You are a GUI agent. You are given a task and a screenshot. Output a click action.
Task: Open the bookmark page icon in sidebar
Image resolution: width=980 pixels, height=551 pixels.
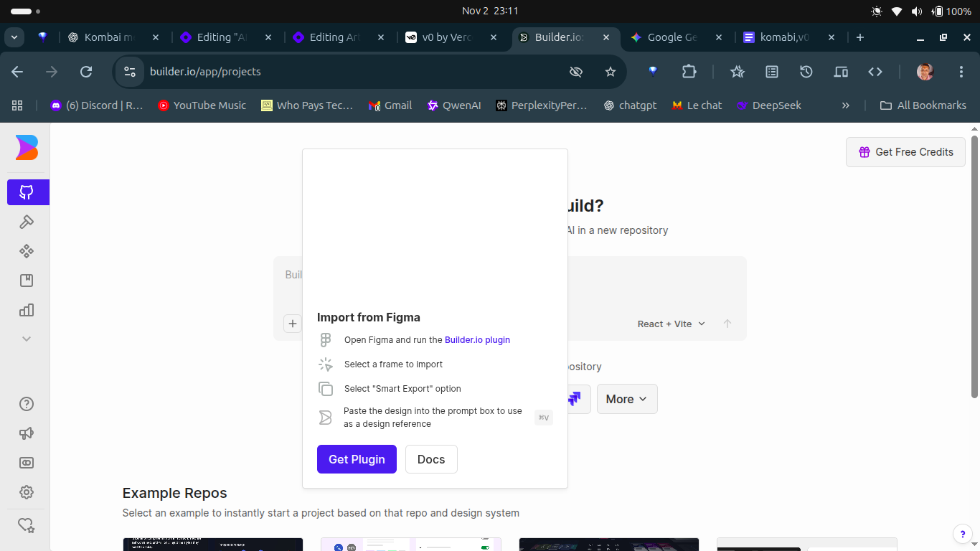pos(27,281)
